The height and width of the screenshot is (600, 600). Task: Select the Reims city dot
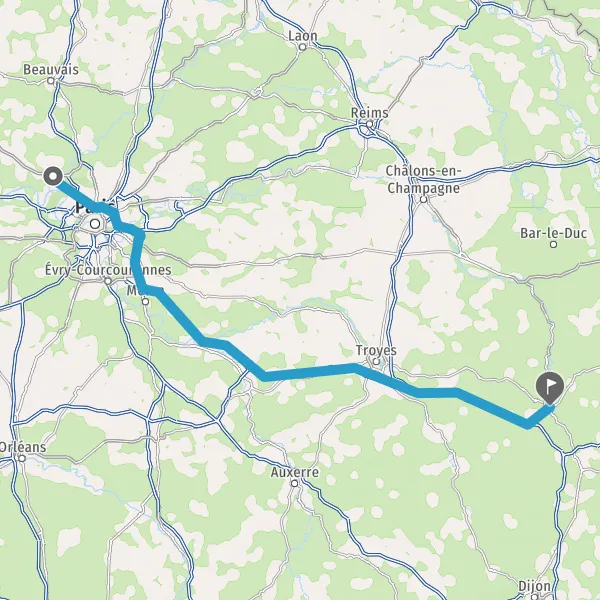pyautogui.click(x=369, y=124)
